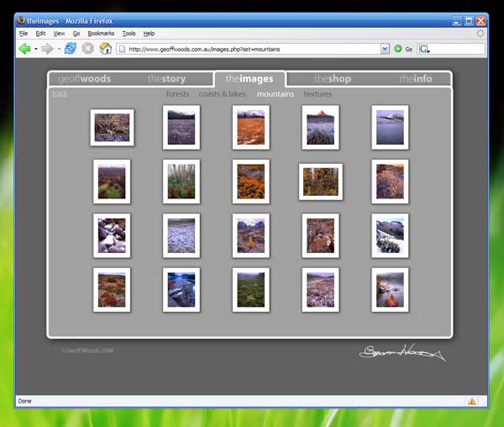Click the Stop loading icon
The width and height of the screenshot is (504, 427).
click(87, 49)
